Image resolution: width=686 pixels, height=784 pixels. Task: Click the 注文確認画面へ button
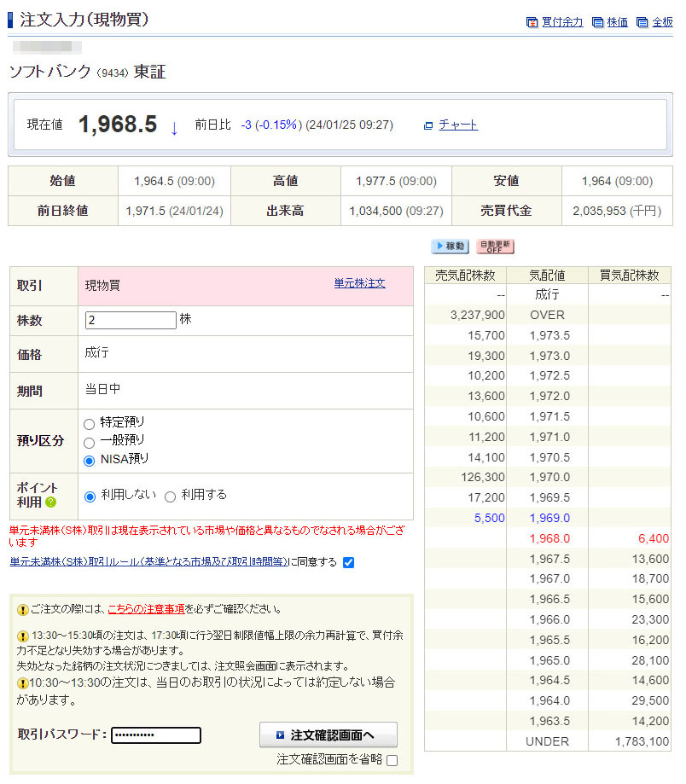tap(328, 735)
